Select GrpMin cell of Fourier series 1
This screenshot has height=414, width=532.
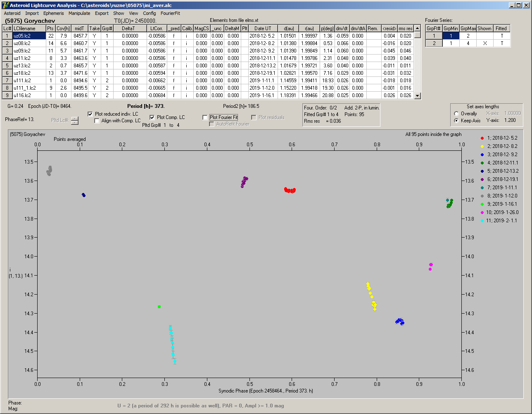click(x=451, y=36)
